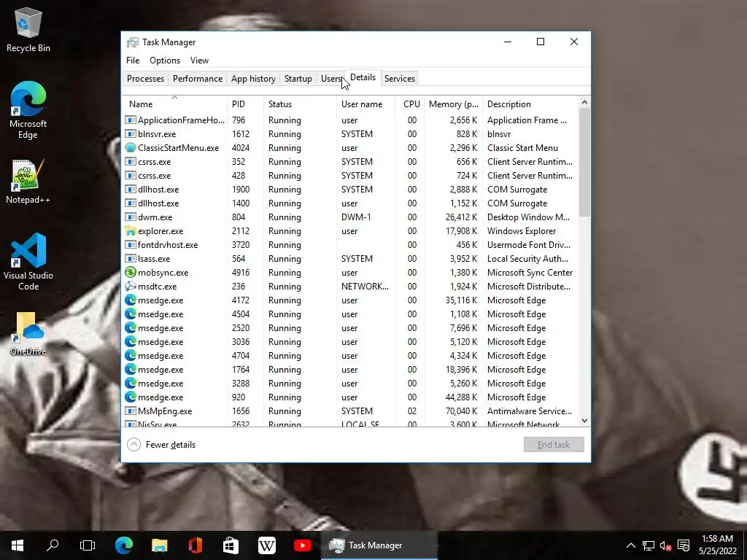
Task: Open File Explorer from the taskbar
Action: (160, 545)
